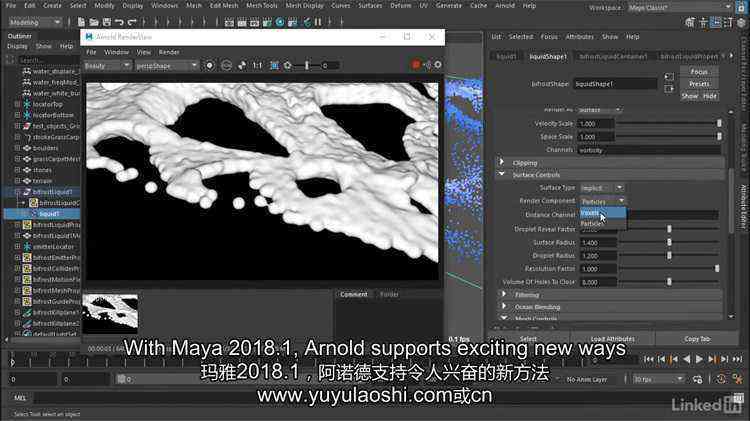Expand the terrain node in Outliner
The width and height of the screenshot is (750, 421).
18,181
